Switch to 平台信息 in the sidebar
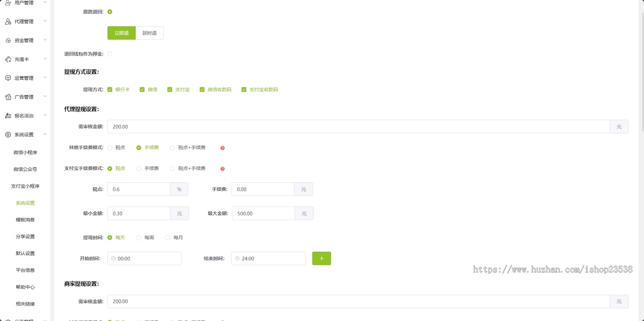Screen dimensions: 644x321 (26, 270)
